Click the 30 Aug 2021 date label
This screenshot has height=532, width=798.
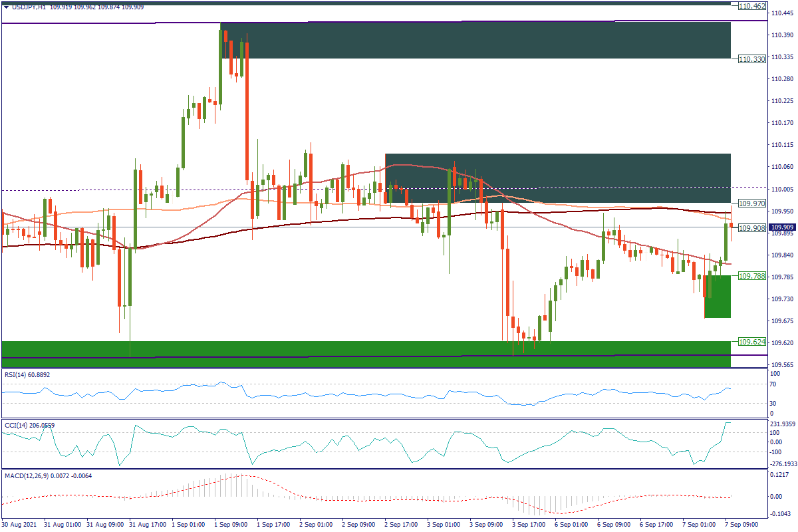coord(20,525)
